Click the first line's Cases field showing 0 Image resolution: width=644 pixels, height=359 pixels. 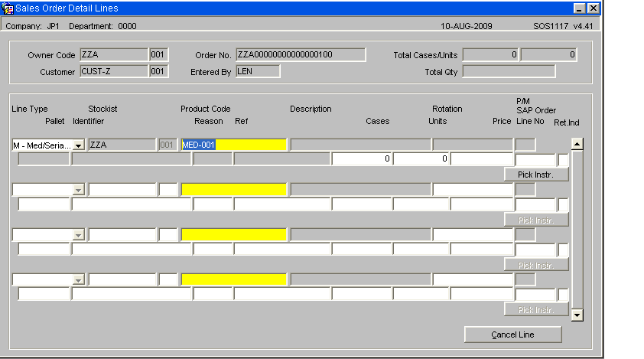(x=362, y=158)
